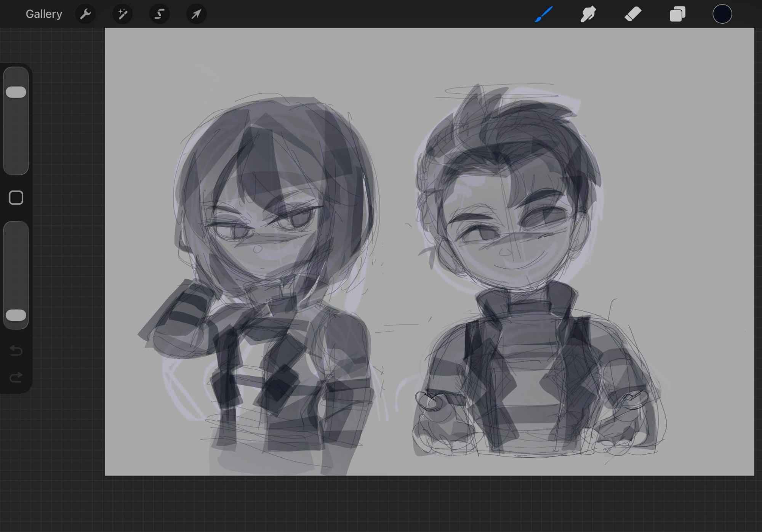Select the Smudge tool
Screen dimensions: 762x532
click(x=588, y=14)
